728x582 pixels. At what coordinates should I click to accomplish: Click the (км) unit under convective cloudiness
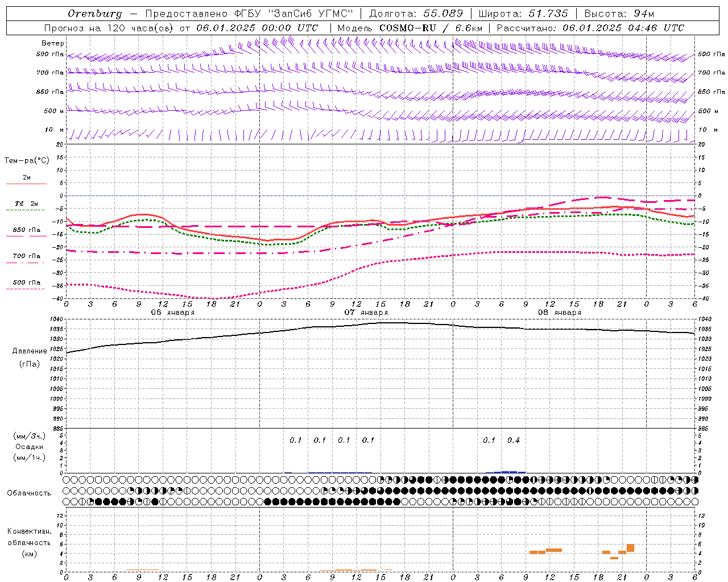pyautogui.click(x=29, y=554)
